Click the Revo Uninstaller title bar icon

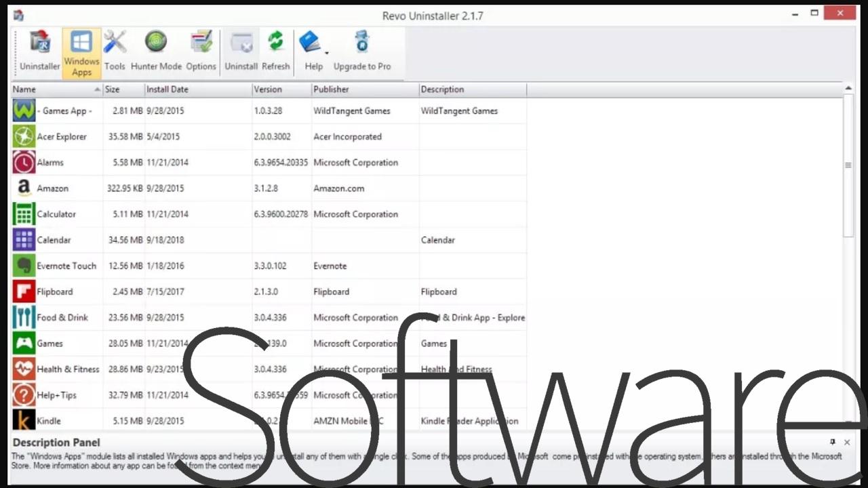[18, 15]
